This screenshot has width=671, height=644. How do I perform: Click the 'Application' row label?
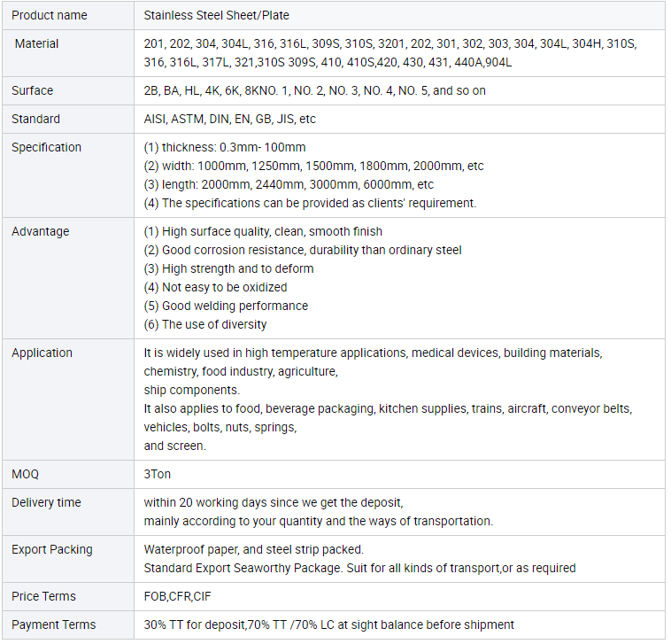[42, 353]
